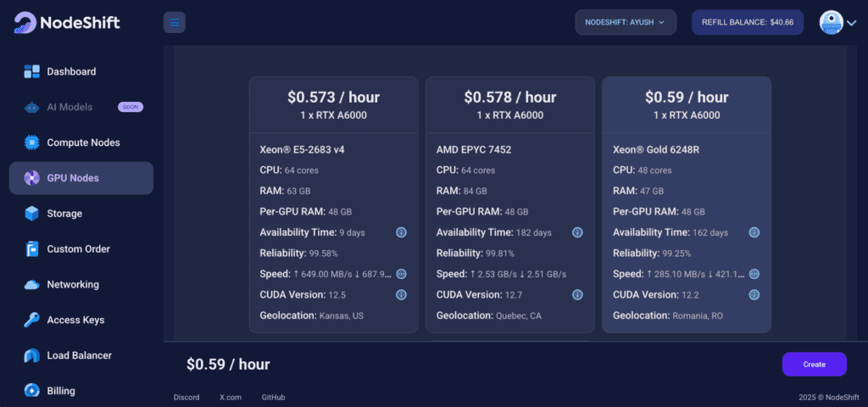Viewport: 868px width, 407px height.
Task: Toggle the hamburger sidebar menu button
Action: tap(175, 22)
